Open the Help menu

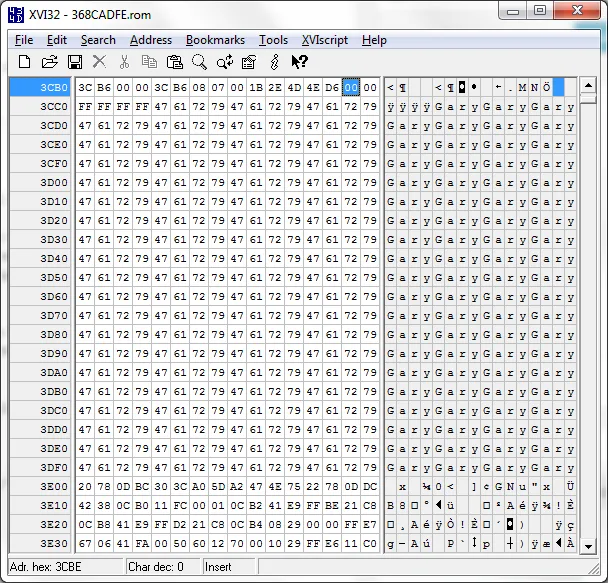tap(374, 40)
